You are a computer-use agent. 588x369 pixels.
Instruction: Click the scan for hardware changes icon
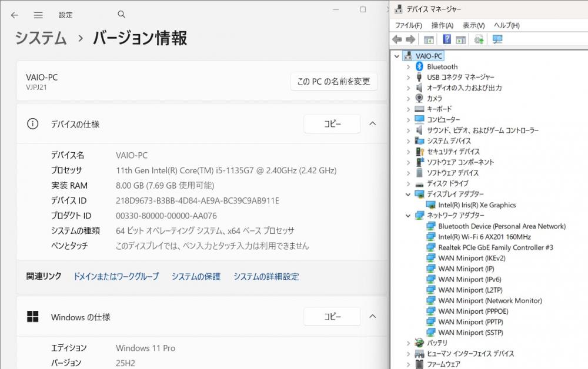[x=497, y=39]
